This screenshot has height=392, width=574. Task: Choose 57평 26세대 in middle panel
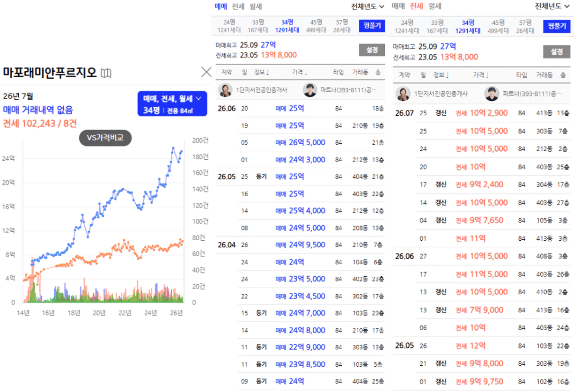point(342,26)
